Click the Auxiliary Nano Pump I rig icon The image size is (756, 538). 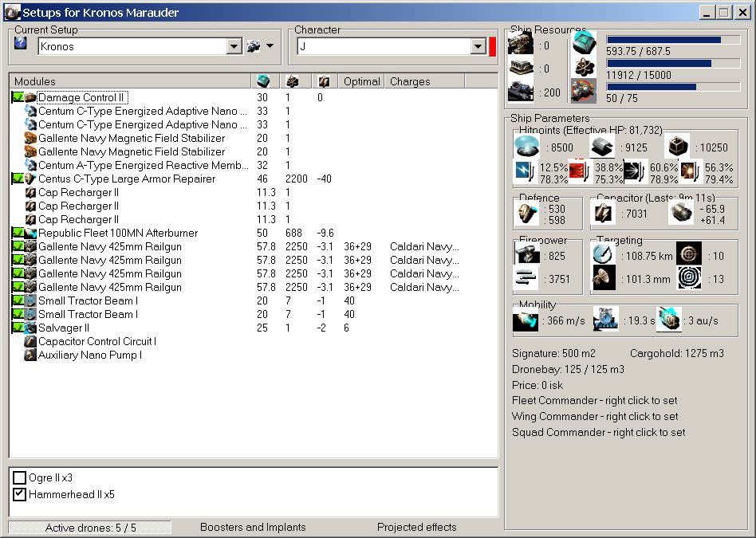(30, 355)
